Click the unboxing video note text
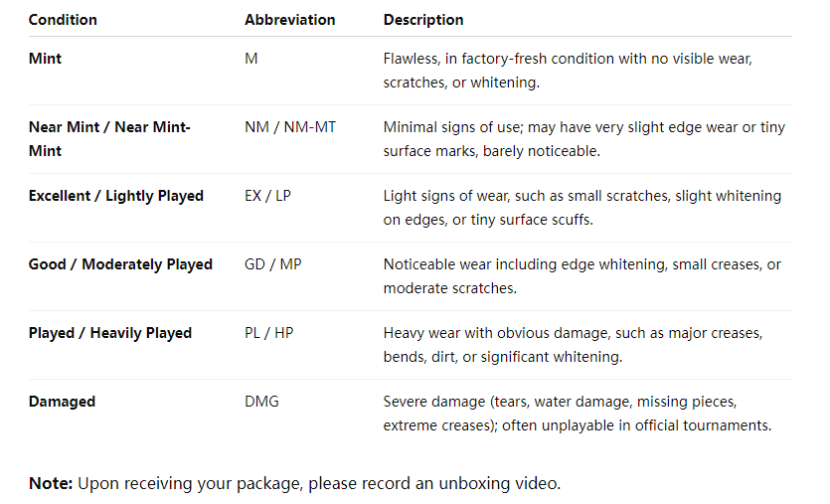 [x=294, y=484]
